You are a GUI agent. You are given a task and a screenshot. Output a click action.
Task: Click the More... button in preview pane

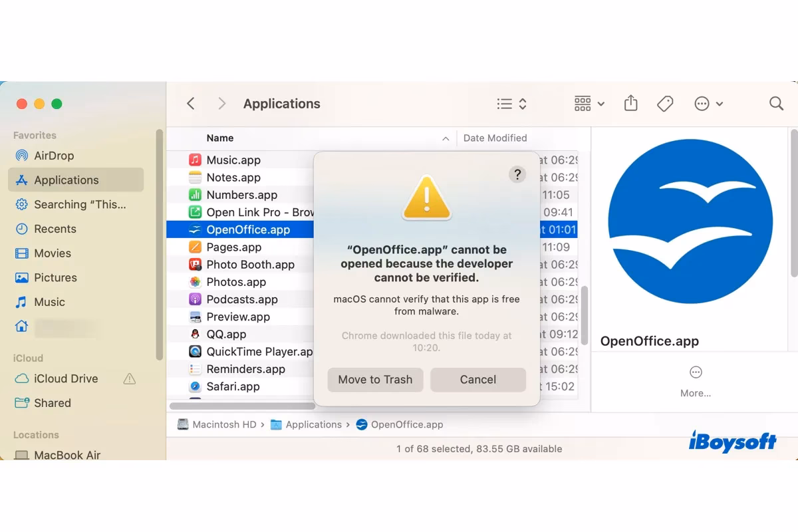[696, 382]
